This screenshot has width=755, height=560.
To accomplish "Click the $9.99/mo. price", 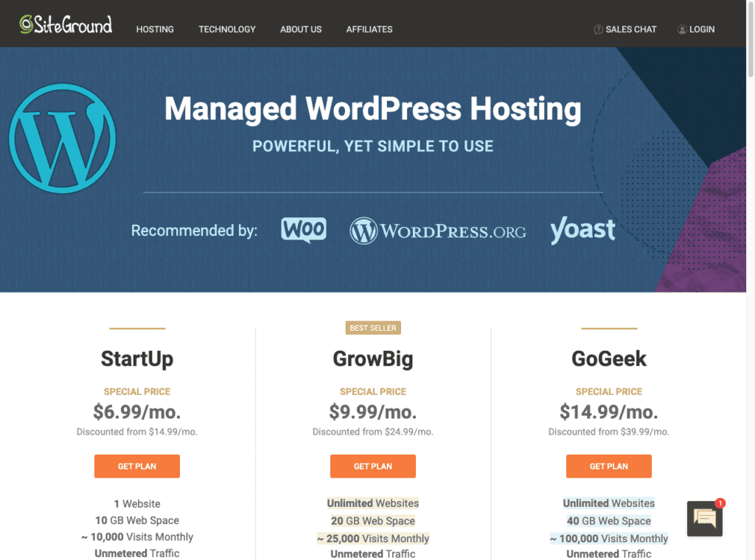I will click(x=373, y=412).
